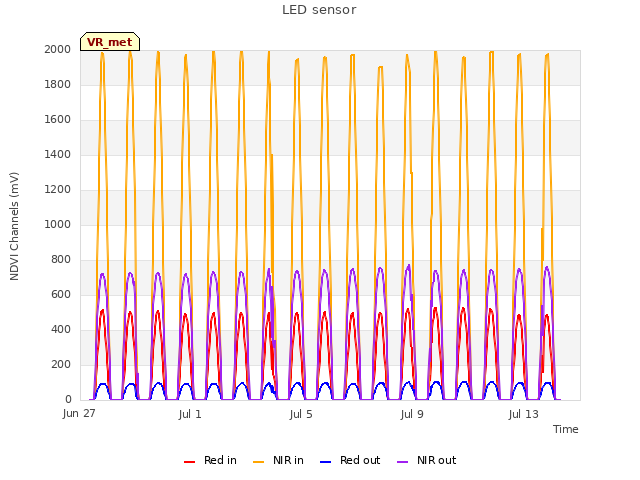Click the Jul 1 x-axis tick label
Screen dimensions: 640x480
(x=190, y=414)
